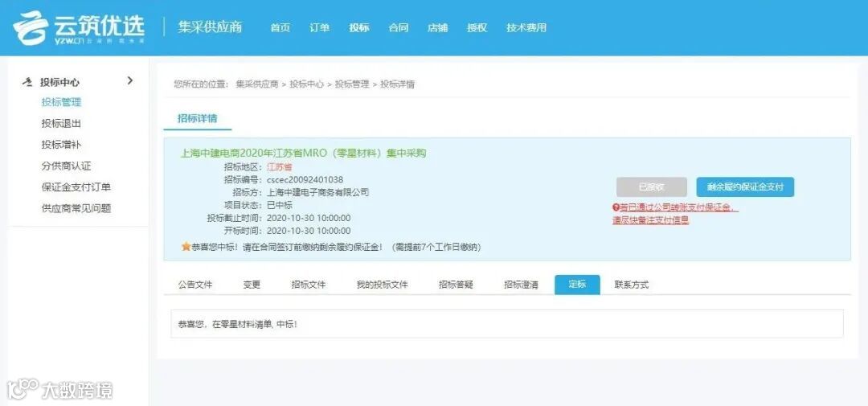This screenshot has height=406, width=868.
Task: Open the 公告文件 tab
Action: [x=194, y=285]
